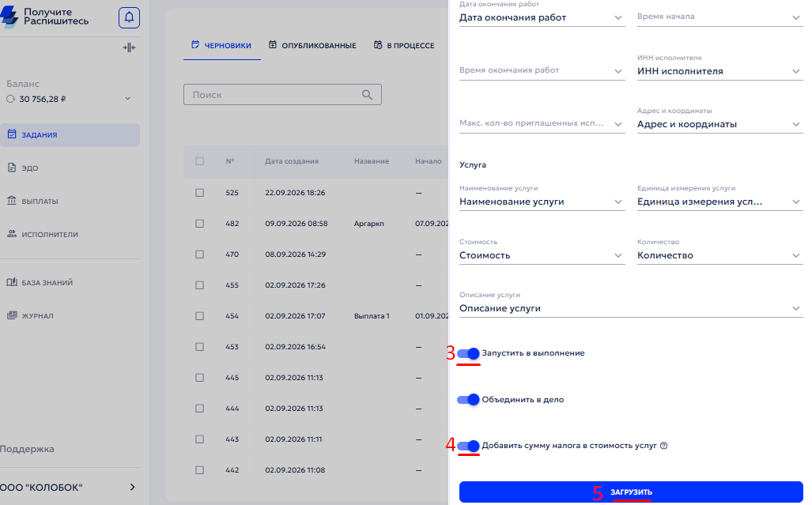Show tax sum help question icon

coord(664,446)
